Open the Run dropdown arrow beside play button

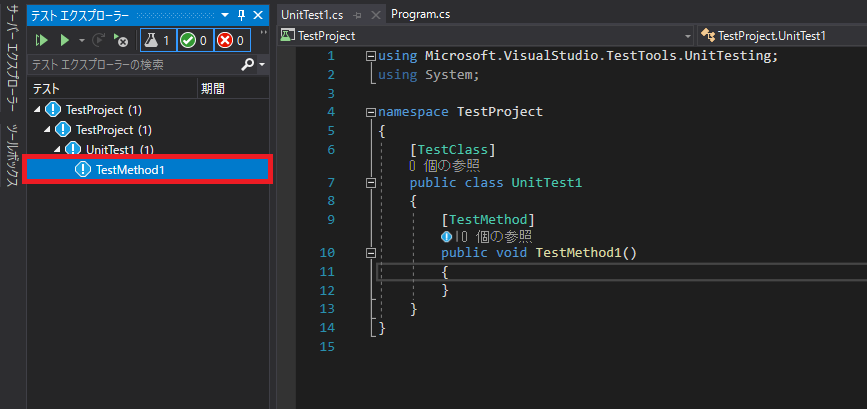pyautogui.click(x=82, y=40)
